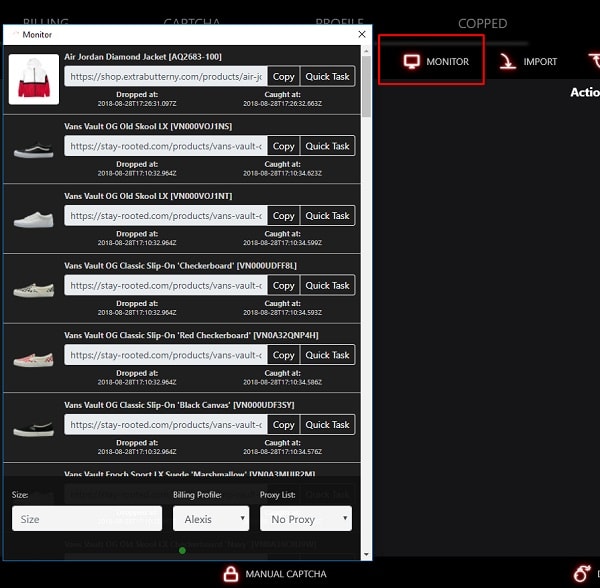Quick Task for Slip-On 'Red Checkerboard'
This screenshot has height=588, width=600.
pyautogui.click(x=328, y=355)
